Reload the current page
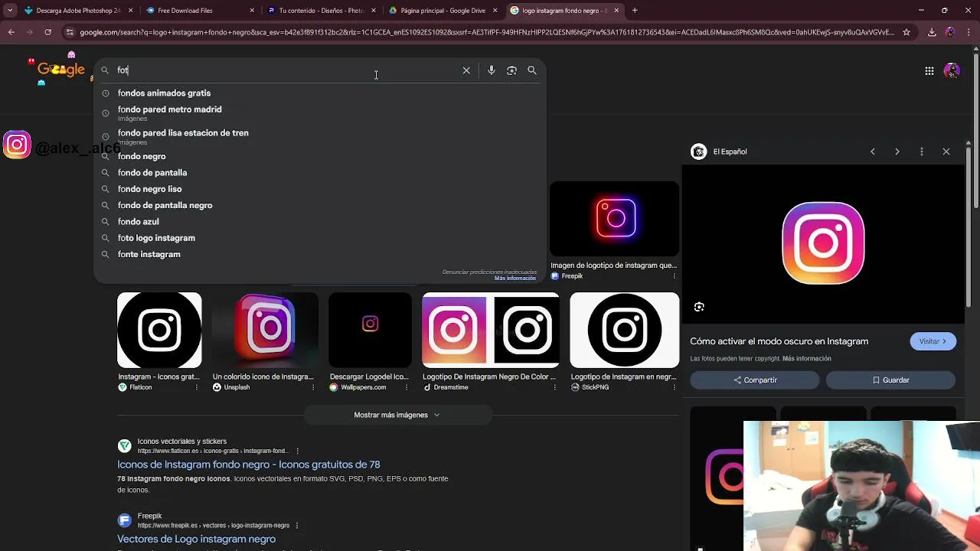Viewport: 980px width, 551px height. [47, 32]
